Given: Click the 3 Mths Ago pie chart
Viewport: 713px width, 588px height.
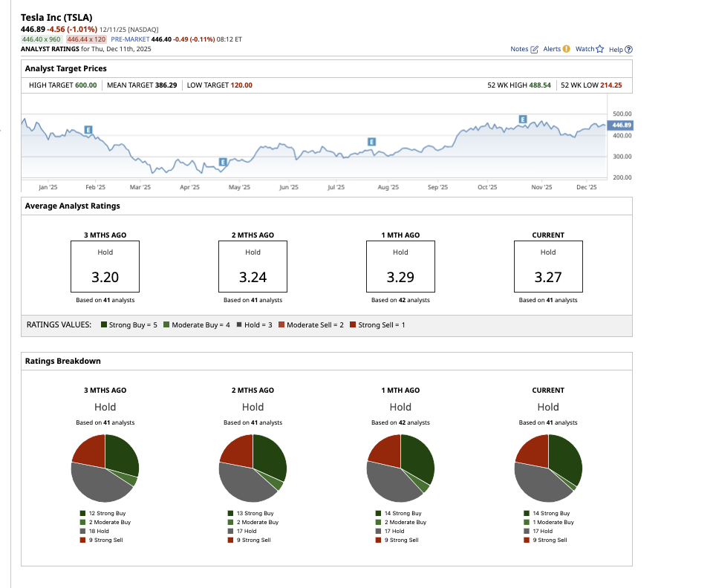Looking at the screenshot, I should click(x=105, y=468).
